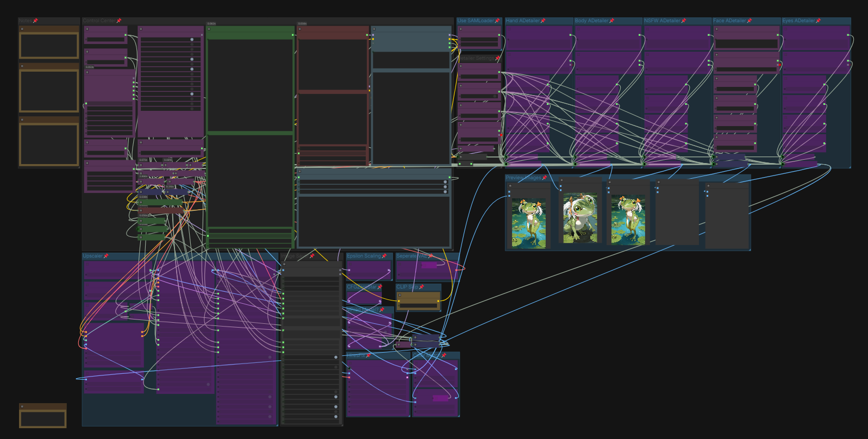The width and height of the screenshot is (868, 439).
Task: Click the Preview Images group title
Action: point(523,178)
